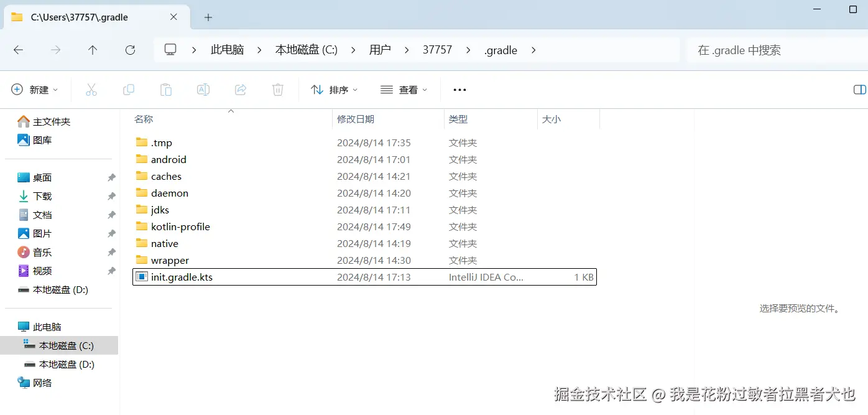Unpin 桌面 using its pin icon
The image size is (868, 415).
[111, 177]
